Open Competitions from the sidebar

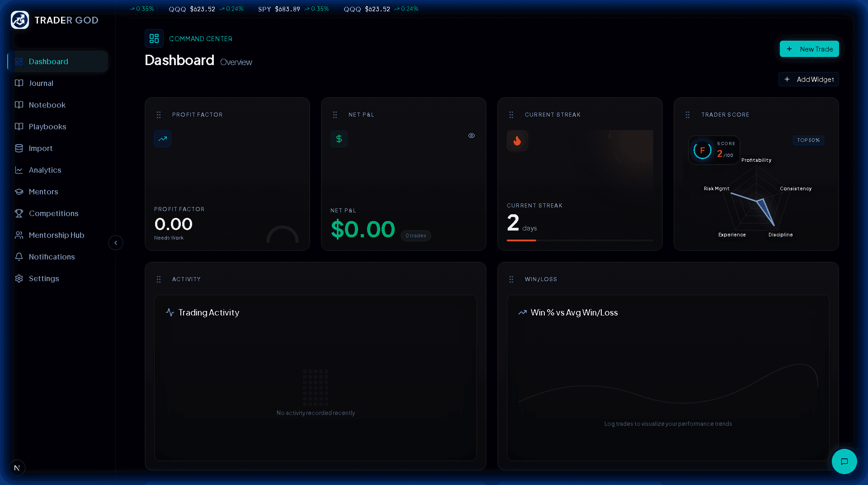[53, 213]
